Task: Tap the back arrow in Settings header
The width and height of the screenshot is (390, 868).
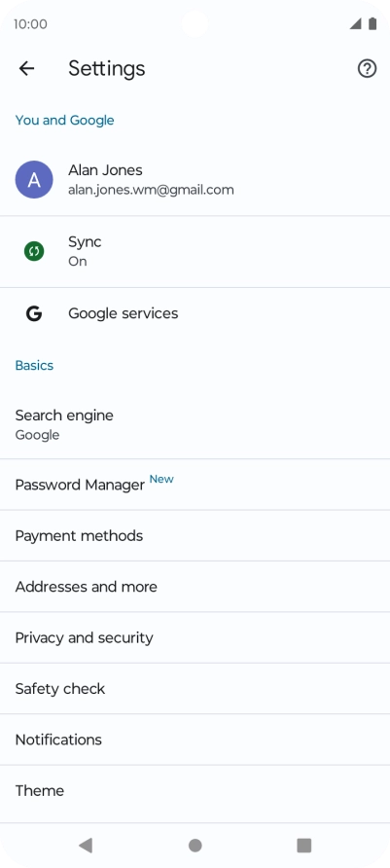Action: click(26, 68)
